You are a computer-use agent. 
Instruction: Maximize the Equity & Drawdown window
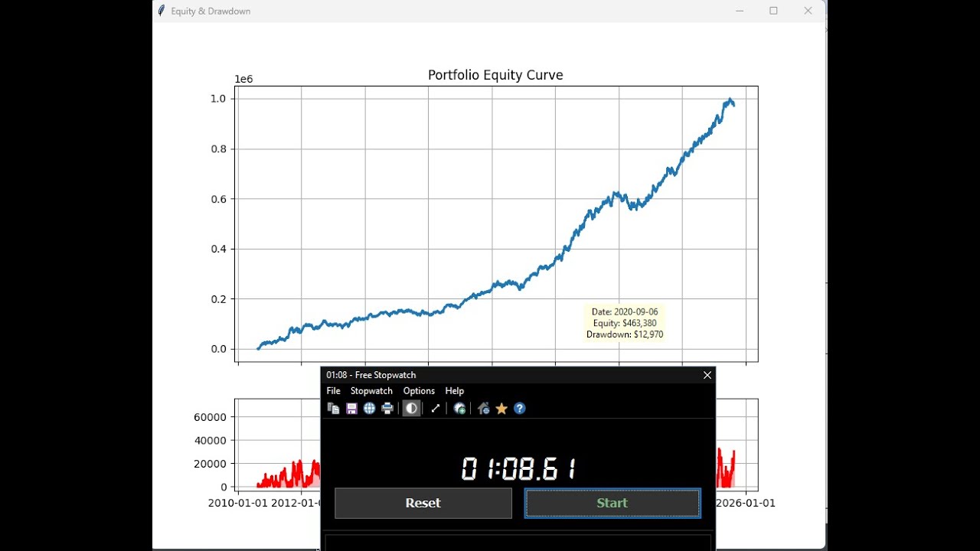point(773,11)
